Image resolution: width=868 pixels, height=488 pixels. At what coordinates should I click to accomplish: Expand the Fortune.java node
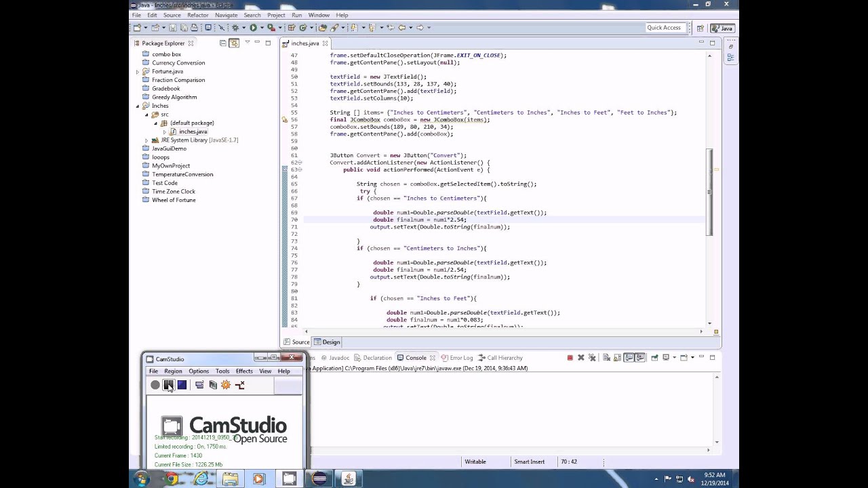point(138,71)
